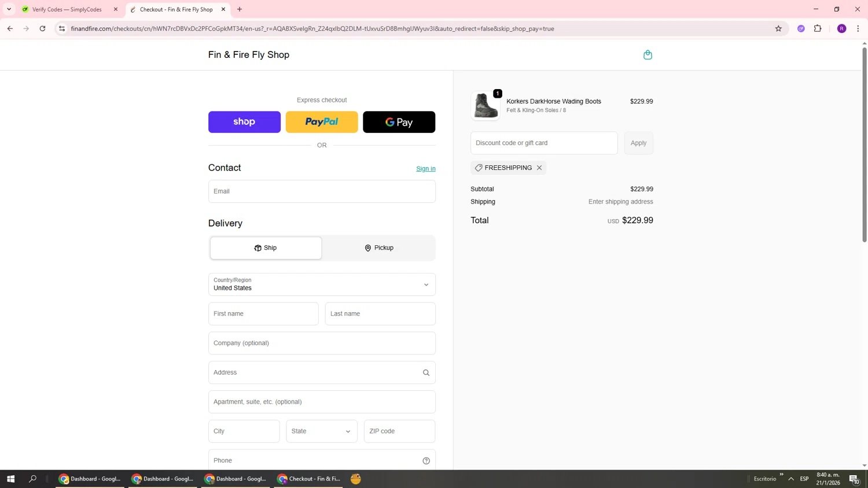Select the Pickup delivery option

379,248
